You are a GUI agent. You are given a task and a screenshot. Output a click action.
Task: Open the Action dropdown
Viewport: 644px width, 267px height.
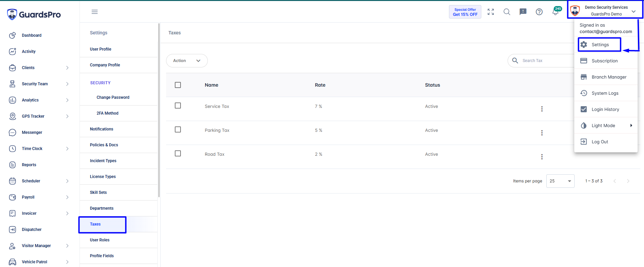click(x=187, y=61)
